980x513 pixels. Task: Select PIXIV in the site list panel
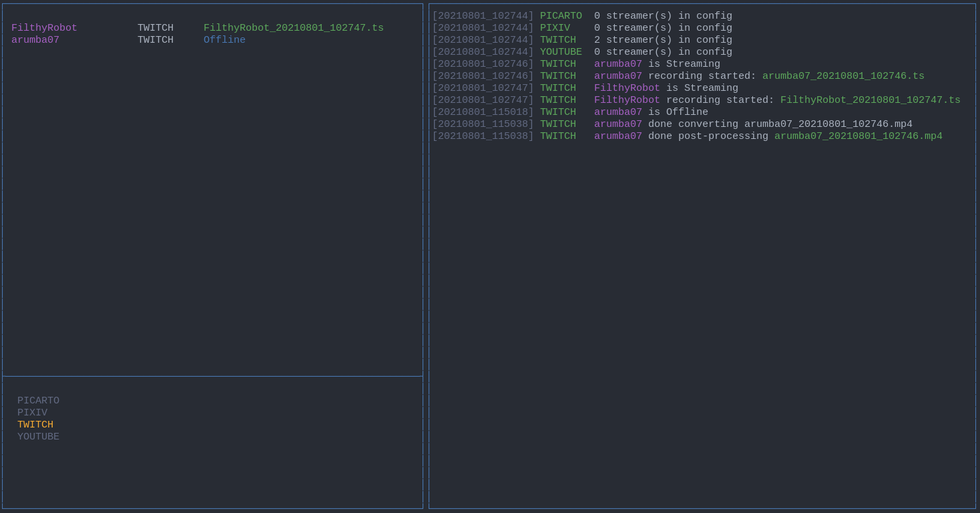click(32, 413)
